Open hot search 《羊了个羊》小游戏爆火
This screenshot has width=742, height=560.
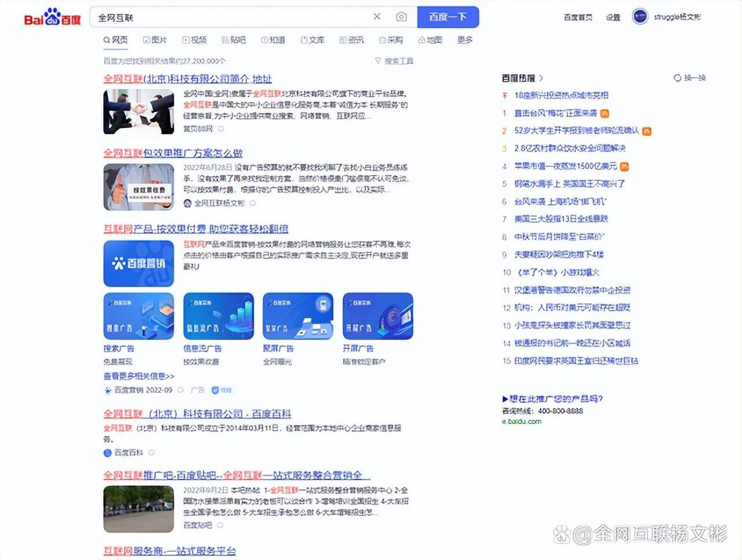(556, 272)
